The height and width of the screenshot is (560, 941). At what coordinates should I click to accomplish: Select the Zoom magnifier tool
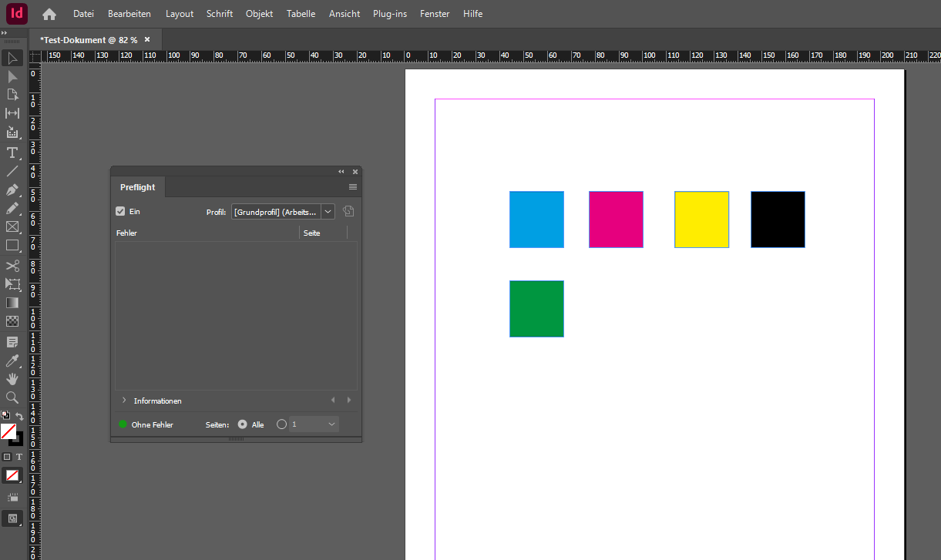click(x=12, y=397)
